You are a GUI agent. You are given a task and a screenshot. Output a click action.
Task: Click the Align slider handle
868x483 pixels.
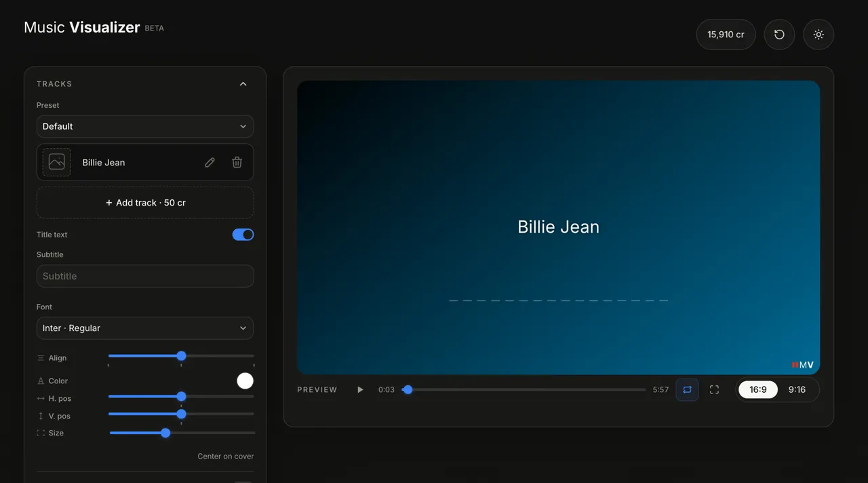click(181, 355)
